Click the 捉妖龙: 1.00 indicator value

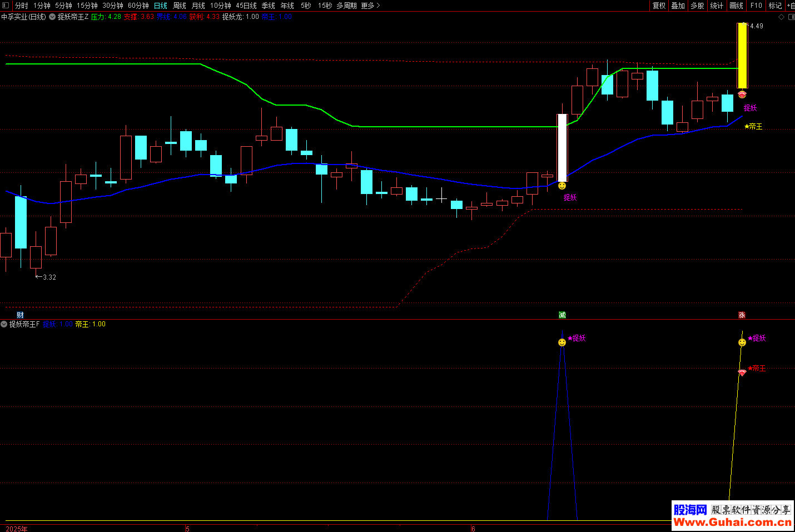[x=241, y=17]
